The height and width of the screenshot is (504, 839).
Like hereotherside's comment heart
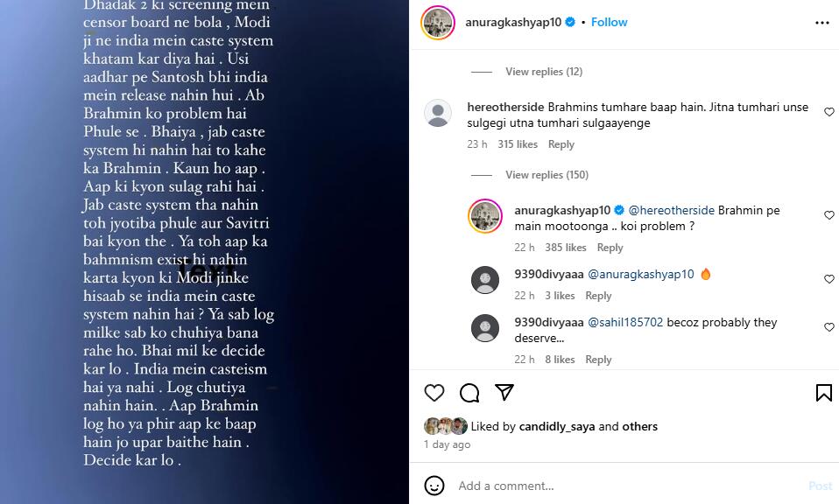[x=828, y=112]
